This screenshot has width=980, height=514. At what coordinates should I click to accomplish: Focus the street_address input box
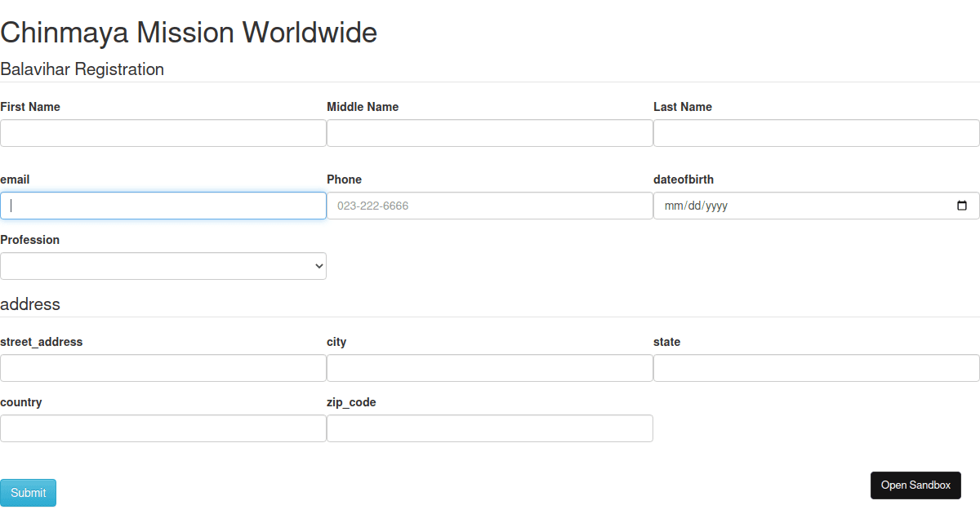click(x=163, y=367)
